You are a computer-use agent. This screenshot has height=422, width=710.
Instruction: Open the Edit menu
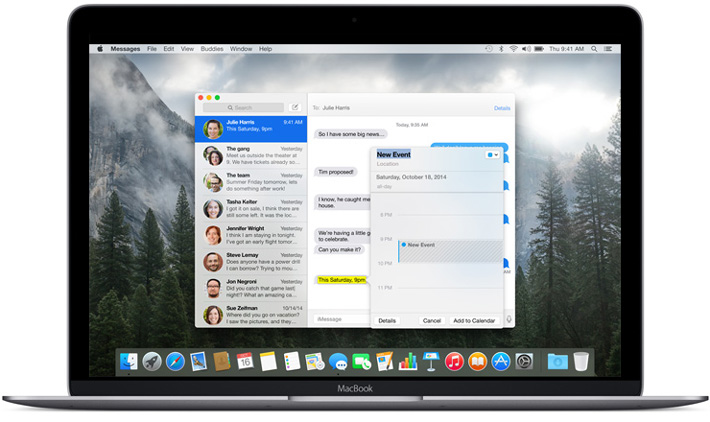pos(169,49)
